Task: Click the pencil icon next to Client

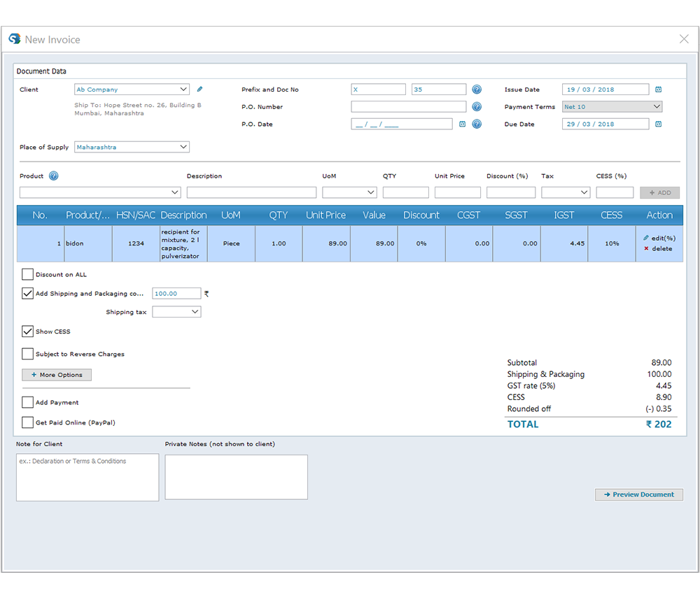Action: coord(199,90)
